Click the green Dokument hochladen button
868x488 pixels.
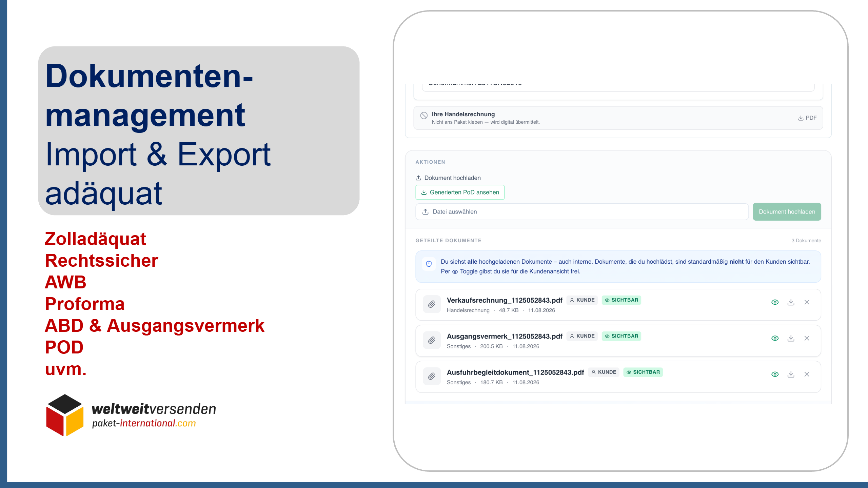point(787,212)
